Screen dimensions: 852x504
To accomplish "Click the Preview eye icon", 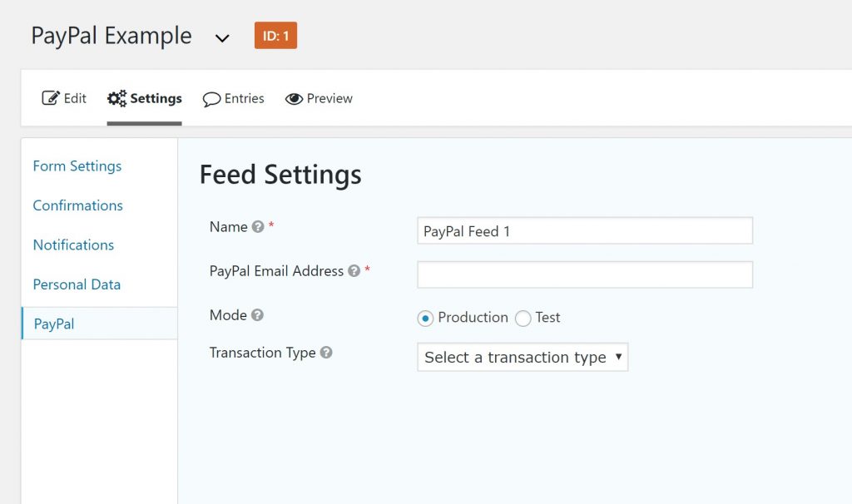I will [x=294, y=99].
